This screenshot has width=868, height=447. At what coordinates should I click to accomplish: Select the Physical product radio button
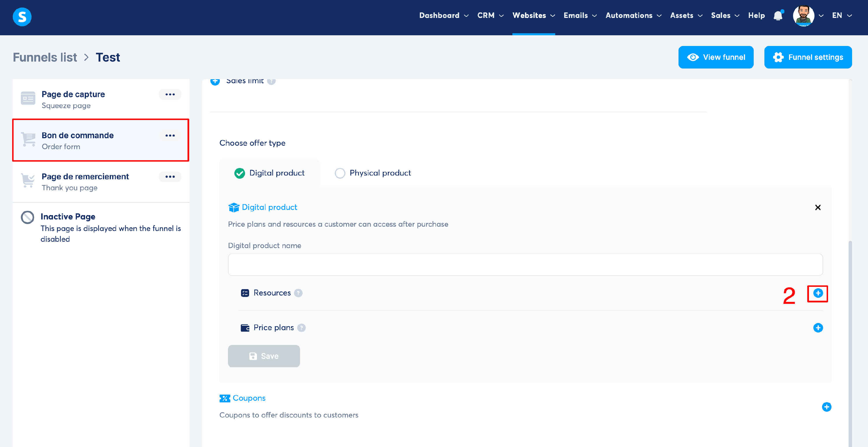340,173
